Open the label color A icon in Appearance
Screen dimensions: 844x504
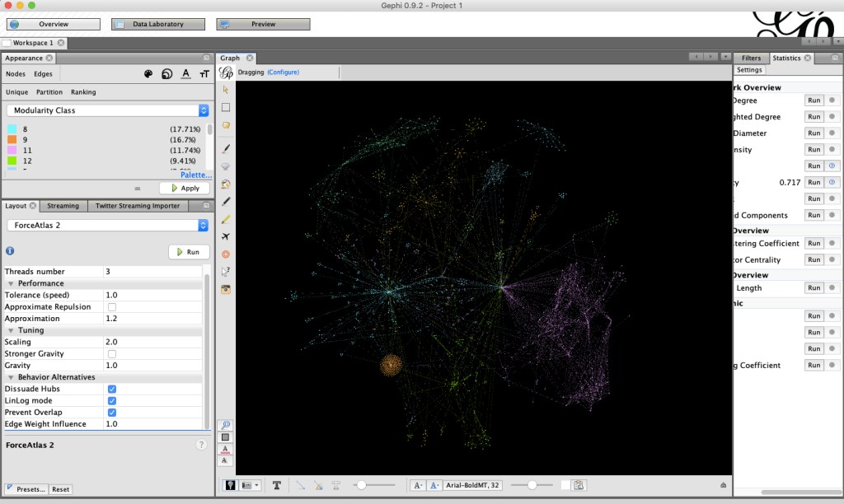point(185,73)
